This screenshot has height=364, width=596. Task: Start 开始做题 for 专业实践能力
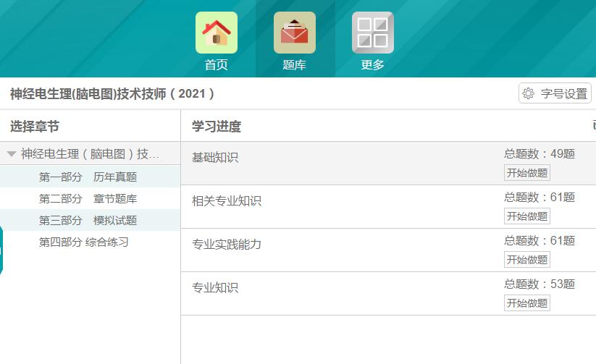point(526,260)
